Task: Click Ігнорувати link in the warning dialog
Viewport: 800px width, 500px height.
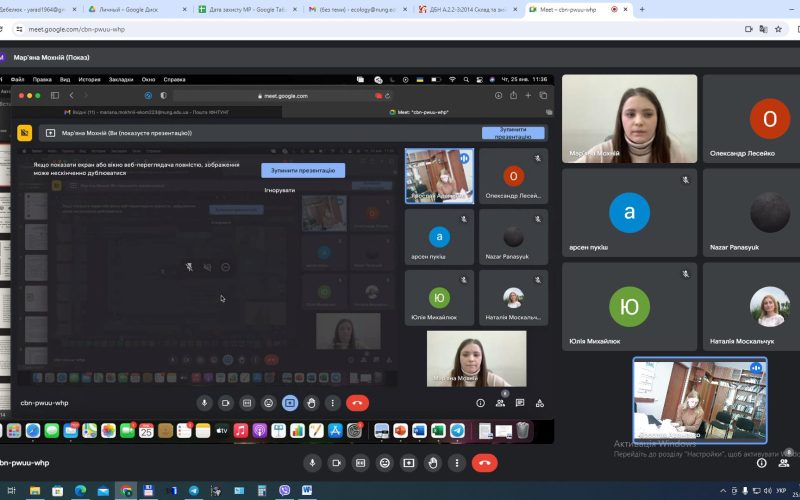Action: pos(280,190)
